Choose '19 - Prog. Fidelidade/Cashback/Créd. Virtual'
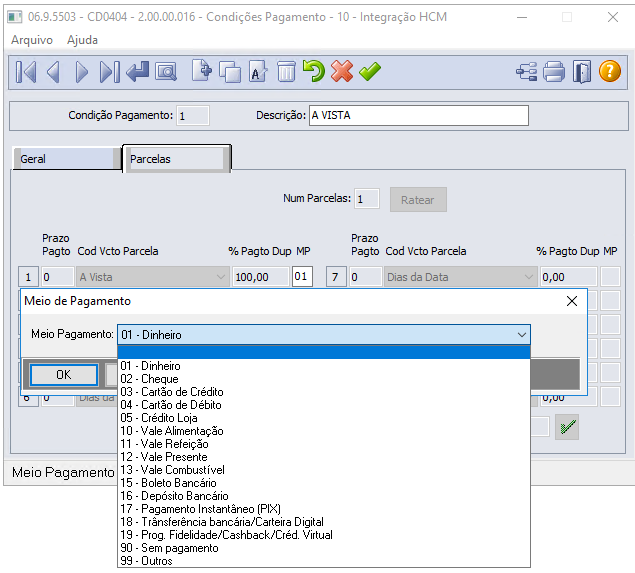The height and width of the screenshot is (573, 635). tap(324, 535)
